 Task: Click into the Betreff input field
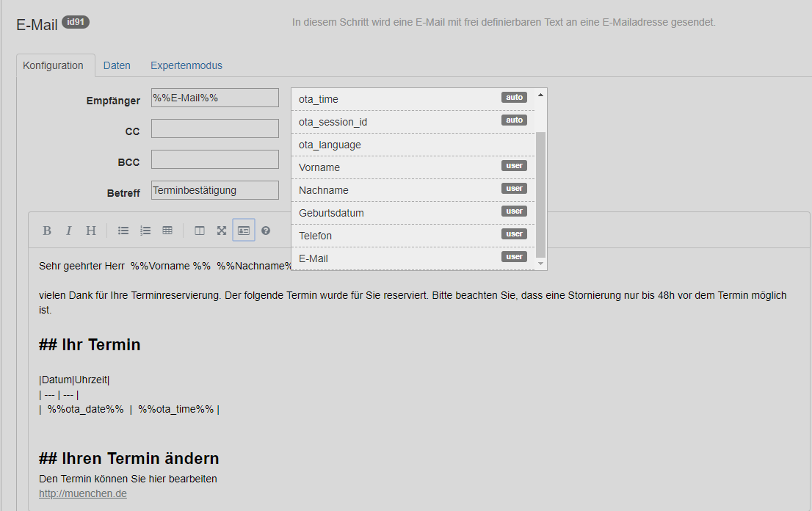click(215, 190)
